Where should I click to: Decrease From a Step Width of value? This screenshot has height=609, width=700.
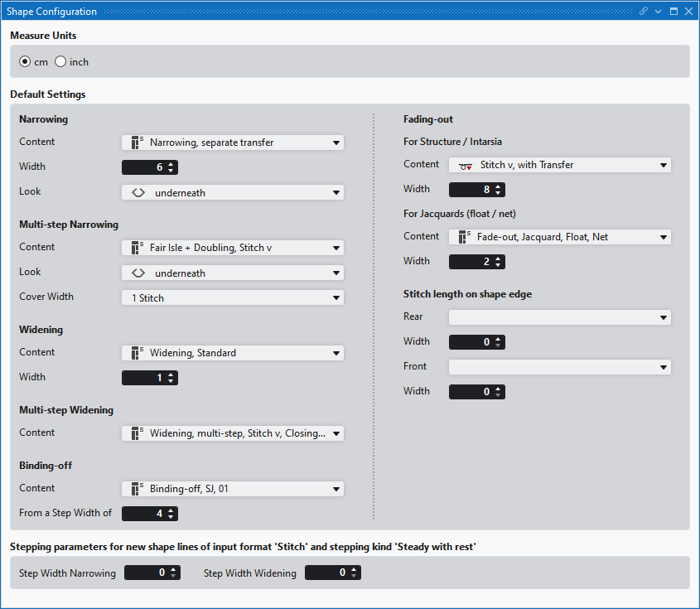point(171,517)
